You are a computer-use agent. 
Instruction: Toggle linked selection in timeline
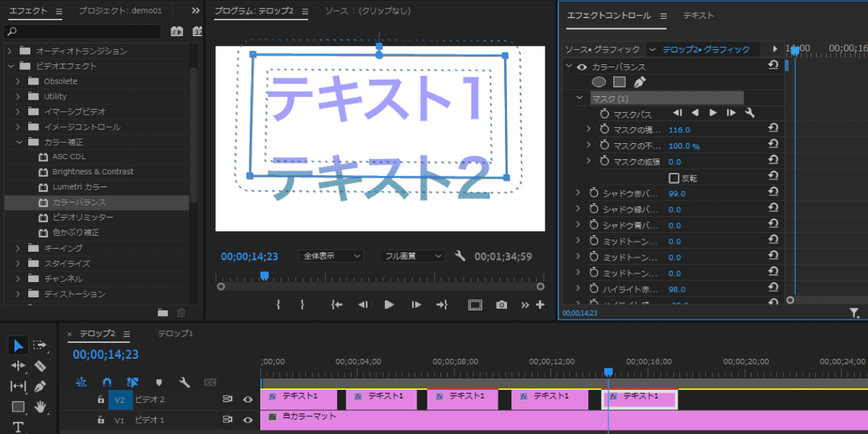click(x=132, y=382)
